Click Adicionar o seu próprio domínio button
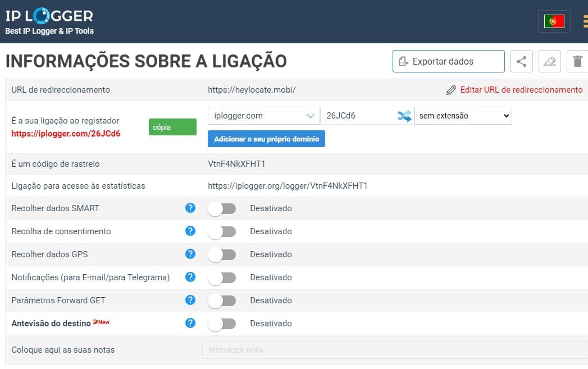 pos(266,139)
